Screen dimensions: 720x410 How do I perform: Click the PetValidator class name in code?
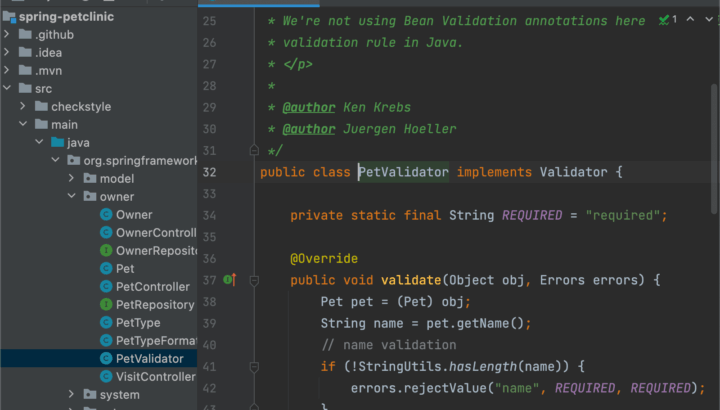click(x=403, y=172)
